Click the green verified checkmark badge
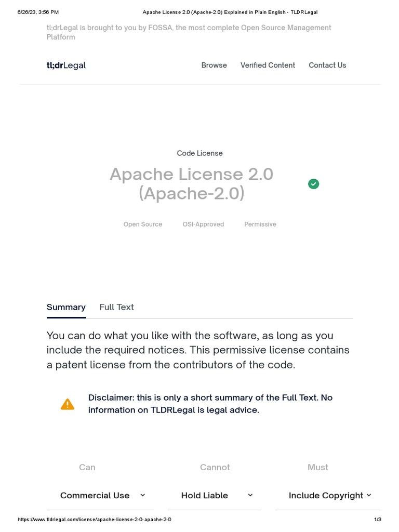This screenshot has height=532, width=399. [314, 184]
